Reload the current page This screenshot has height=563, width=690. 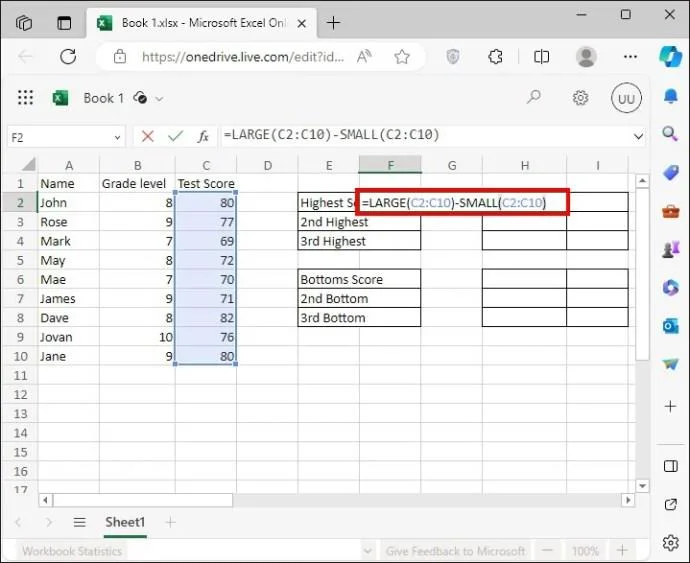click(x=68, y=56)
